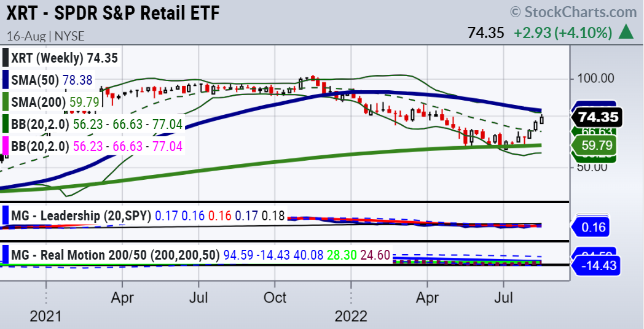
Task: Click the blue marker beside MG - Leadership
Action: [6, 215]
